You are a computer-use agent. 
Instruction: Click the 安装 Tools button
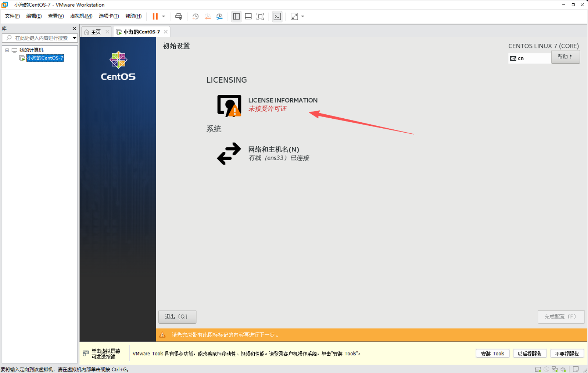click(492, 354)
